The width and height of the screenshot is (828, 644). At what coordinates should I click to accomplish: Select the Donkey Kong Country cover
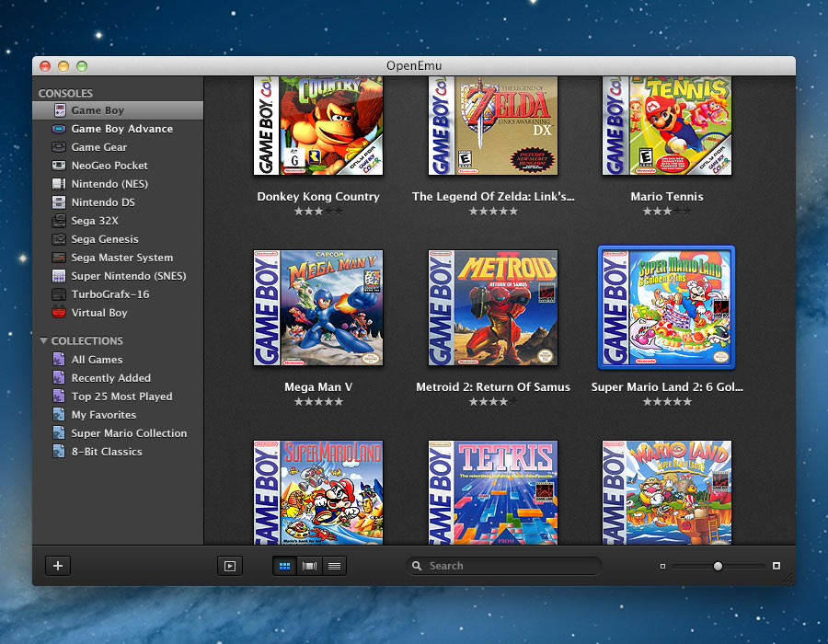[x=318, y=126]
